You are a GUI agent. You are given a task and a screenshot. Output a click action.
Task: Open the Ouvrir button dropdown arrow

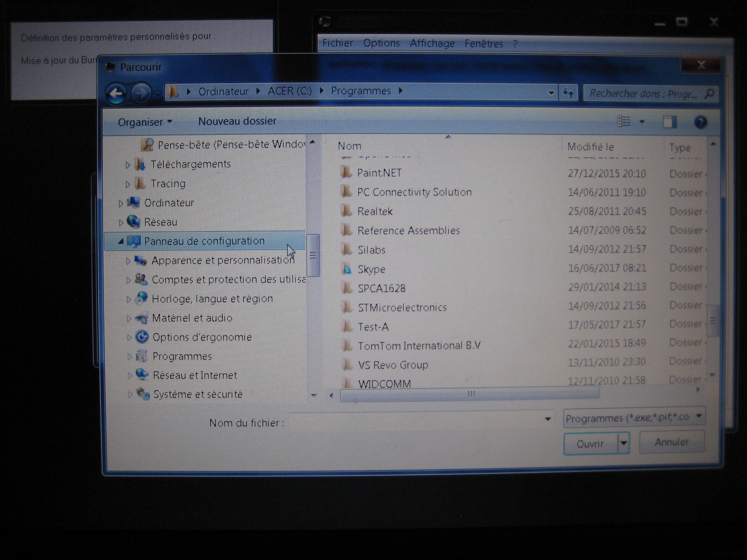pos(624,443)
